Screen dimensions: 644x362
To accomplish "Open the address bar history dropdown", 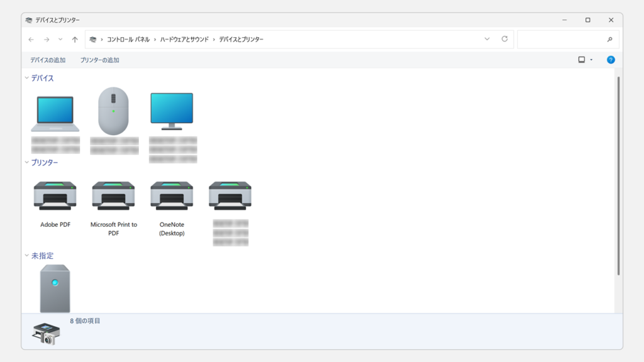I will (x=487, y=39).
